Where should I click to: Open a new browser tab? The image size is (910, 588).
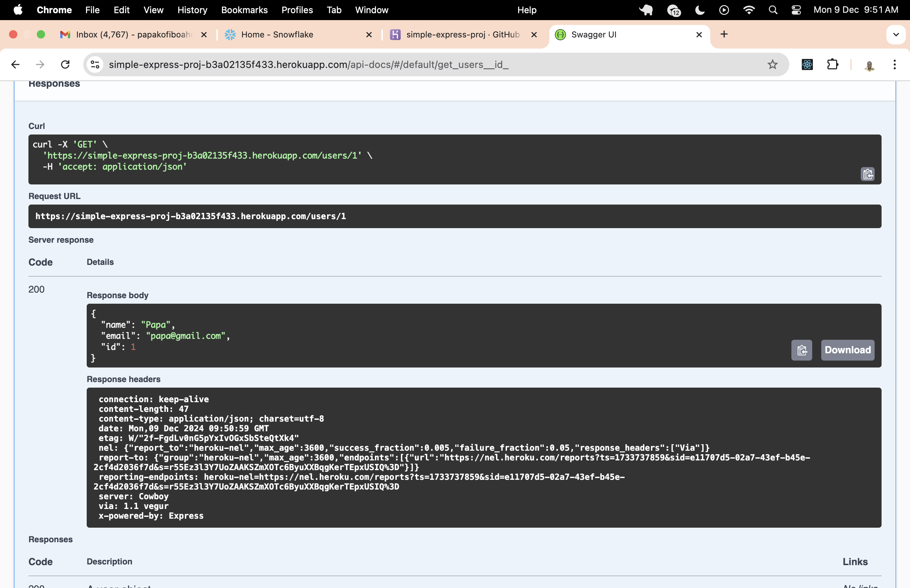[x=724, y=34]
